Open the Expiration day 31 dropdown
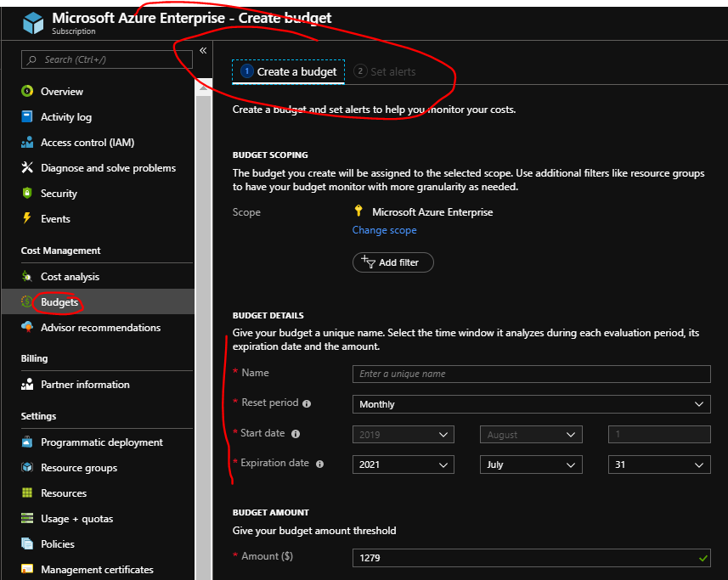Image resolution: width=728 pixels, height=580 pixels. click(659, 465)
